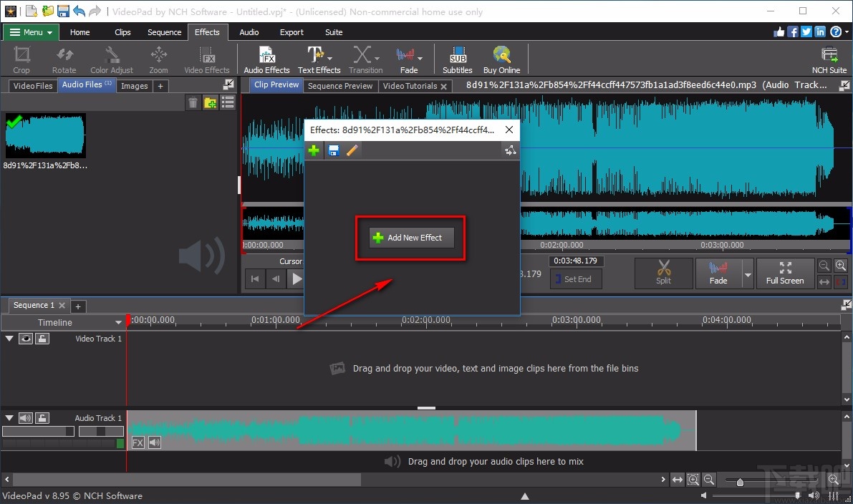Collapse the Audio Track 1 expander arrow

point(9,417)
